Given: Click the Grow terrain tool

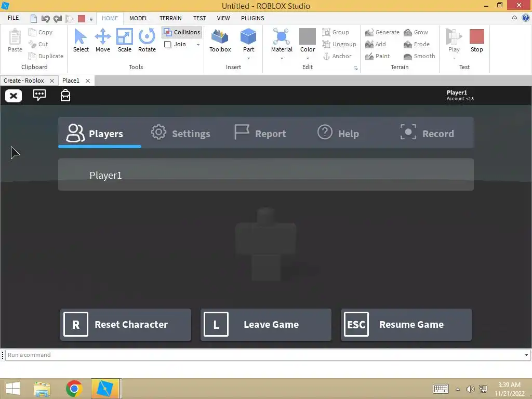Looking at the screenshot, I should (416, 32).
